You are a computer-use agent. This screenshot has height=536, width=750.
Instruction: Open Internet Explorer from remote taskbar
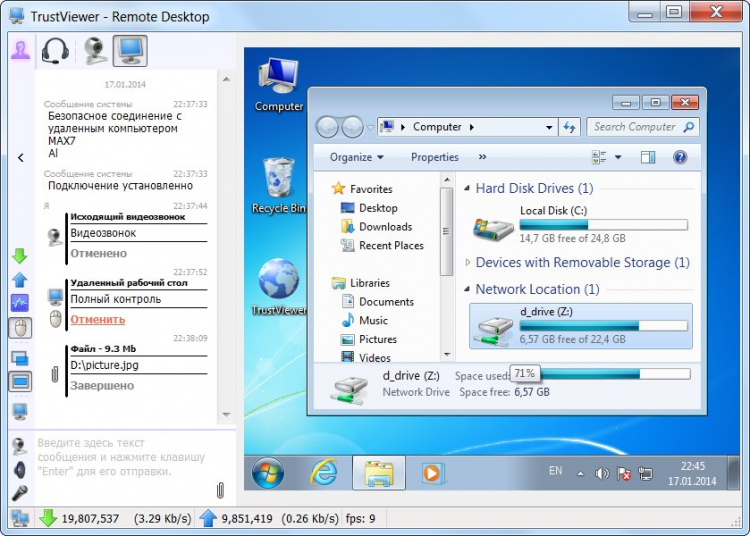pos(324,472)
